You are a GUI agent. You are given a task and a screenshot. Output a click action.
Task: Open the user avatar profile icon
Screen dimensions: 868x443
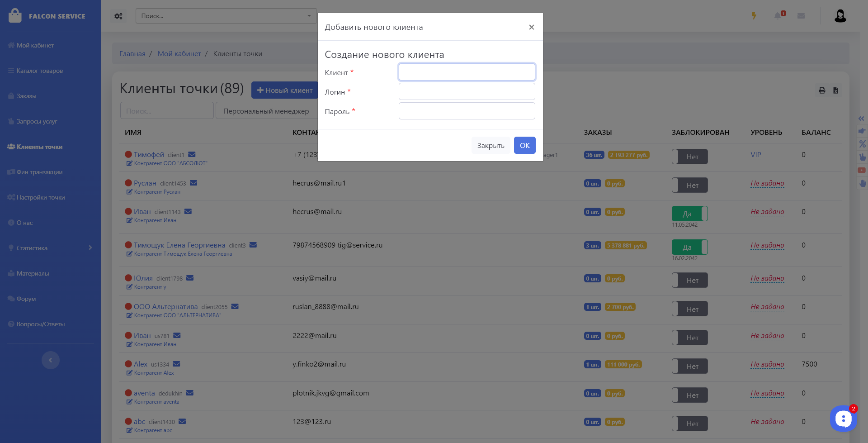pos(840,16)
